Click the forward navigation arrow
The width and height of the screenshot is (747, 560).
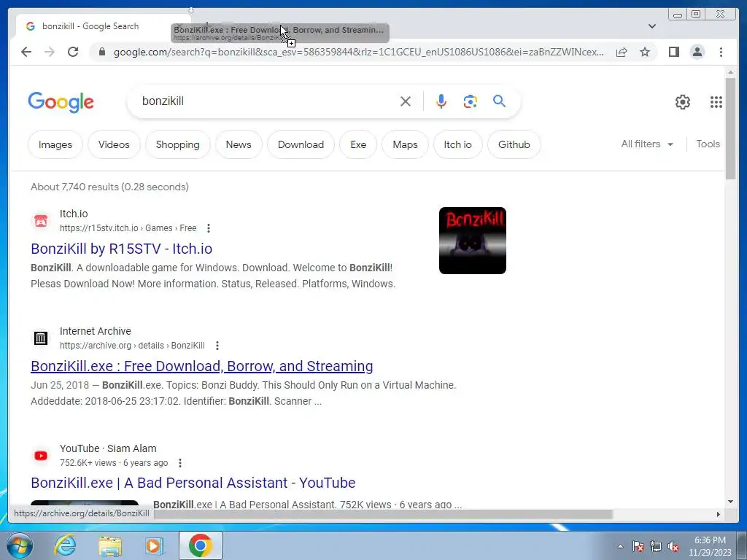(50, 52)
